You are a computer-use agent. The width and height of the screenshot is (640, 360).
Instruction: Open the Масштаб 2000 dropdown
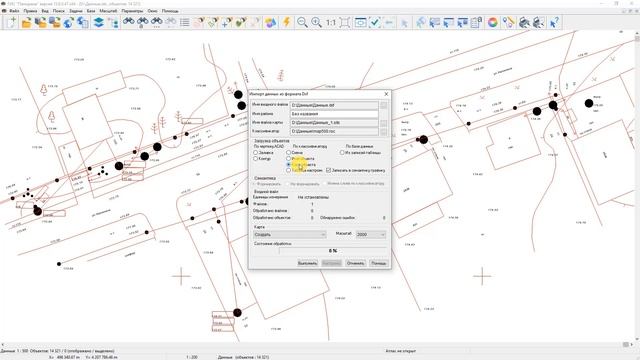coord(371,235)
